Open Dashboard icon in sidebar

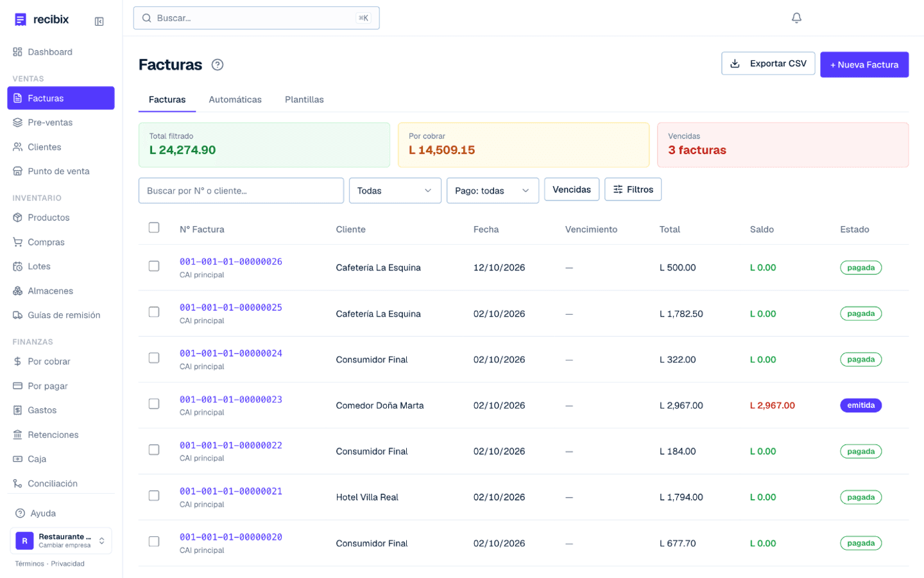17,52
